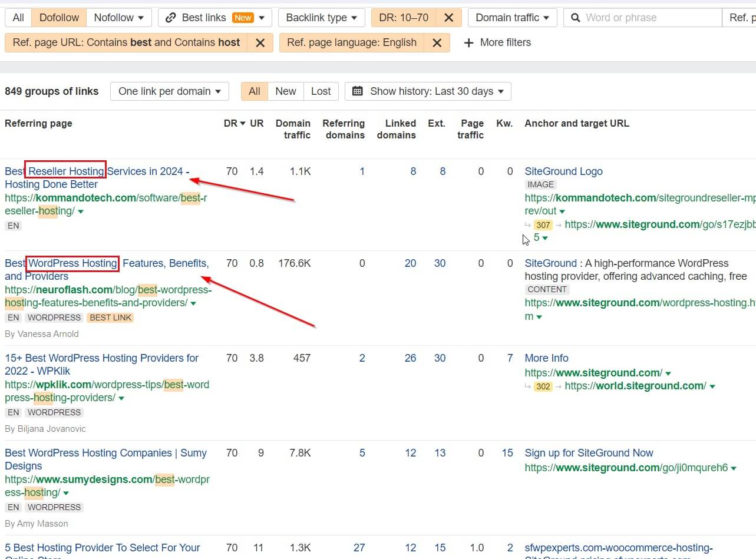
Task: Sort by the Page traffic column
Action: point(472,129)
